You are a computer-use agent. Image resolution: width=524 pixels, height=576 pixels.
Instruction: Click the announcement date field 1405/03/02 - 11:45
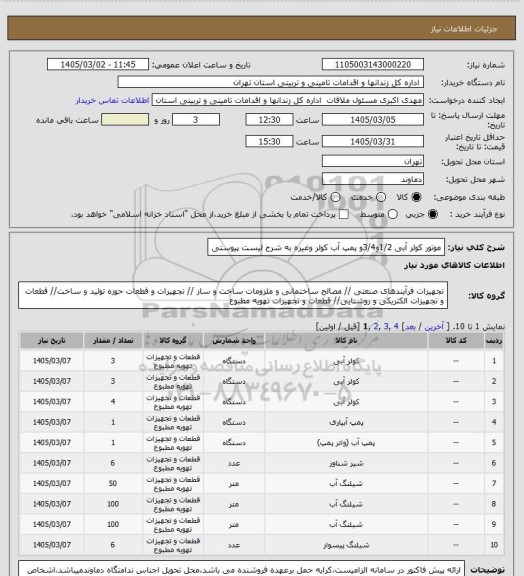pyautogui.click(x=98, y=64)
